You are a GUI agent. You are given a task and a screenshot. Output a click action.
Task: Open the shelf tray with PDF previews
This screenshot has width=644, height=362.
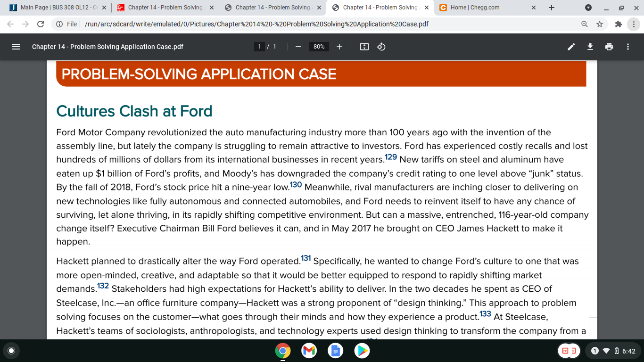click(x=569, y=351)
